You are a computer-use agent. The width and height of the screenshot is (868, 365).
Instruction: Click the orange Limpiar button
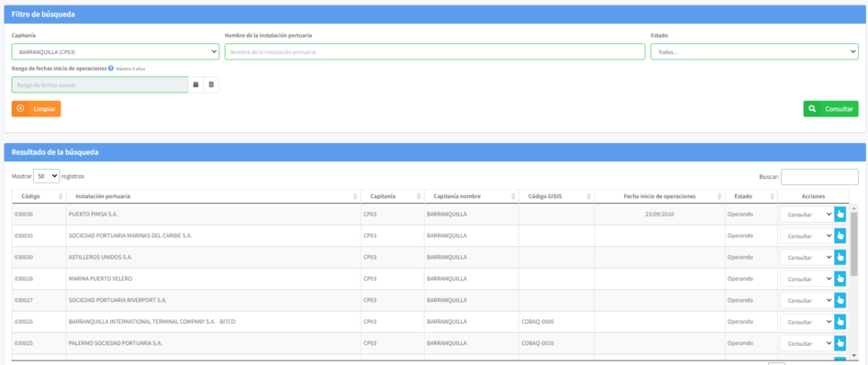(36, 109)
